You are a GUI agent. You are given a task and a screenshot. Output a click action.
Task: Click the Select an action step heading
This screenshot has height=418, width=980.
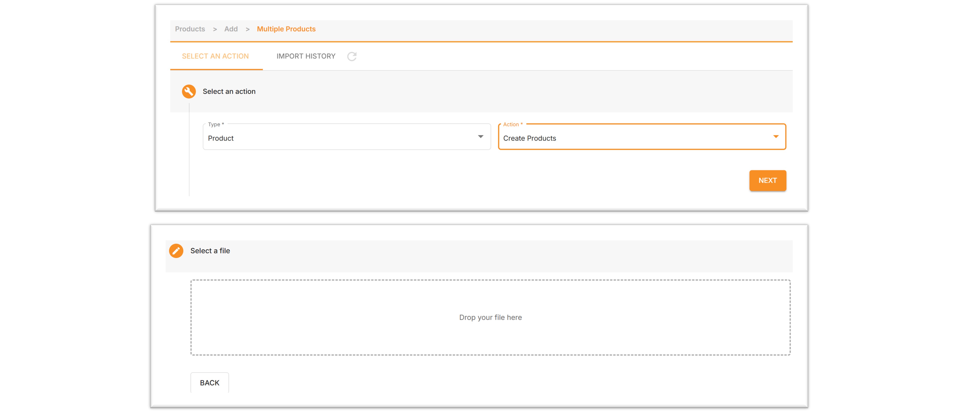(229, 91)
